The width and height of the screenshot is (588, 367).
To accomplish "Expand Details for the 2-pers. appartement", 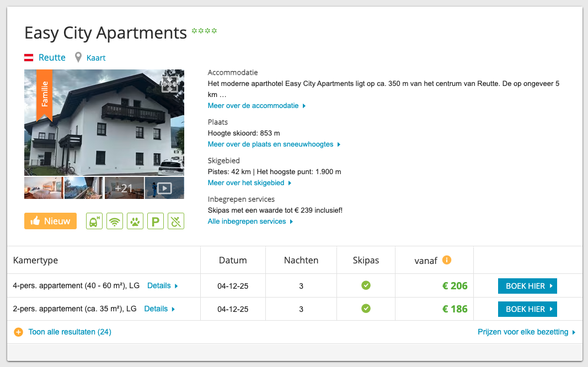I will pyautogui.click(x=159, y=309).
